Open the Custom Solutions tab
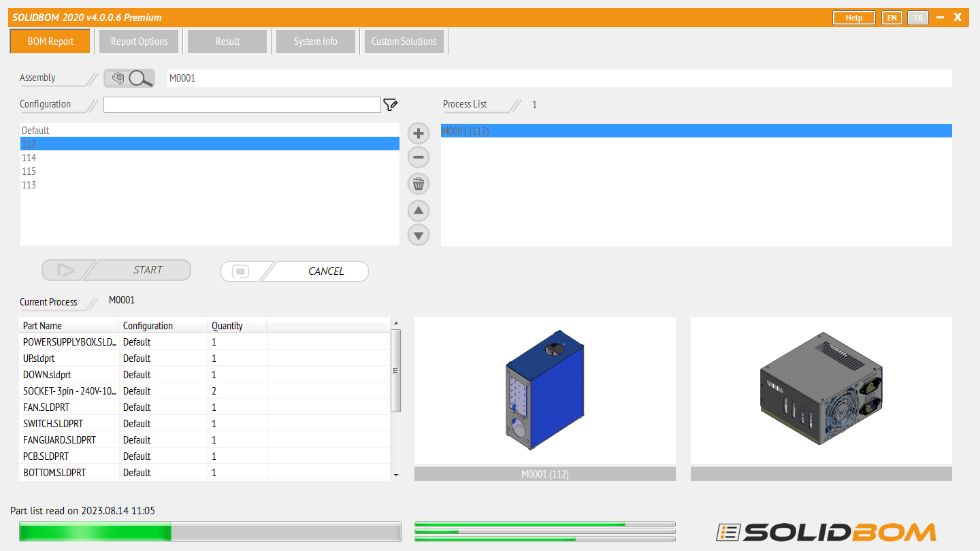The height and width of the screenshot is (551, 980). [x=404, y=41]
